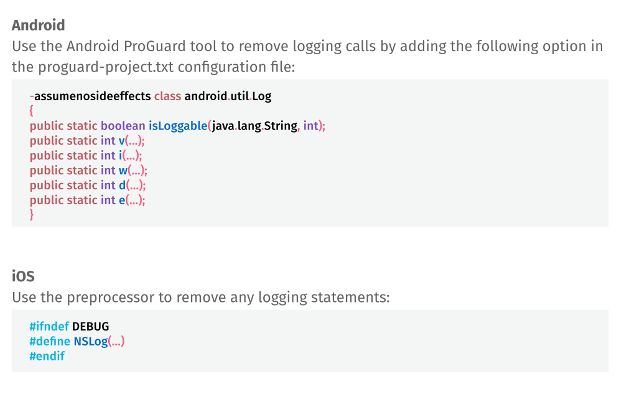Click the "public static int i(...)" line
This screenshot has width=624, height=404.
click(85, 155)
